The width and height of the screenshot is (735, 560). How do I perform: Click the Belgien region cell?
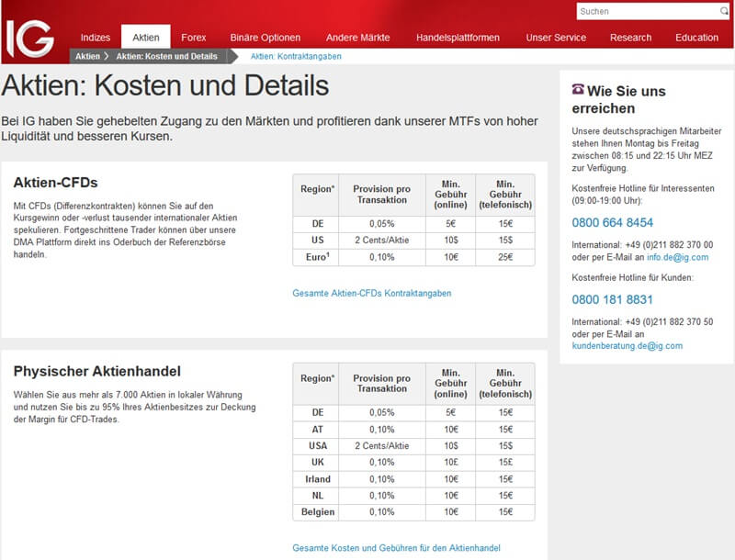click(317, 511)
